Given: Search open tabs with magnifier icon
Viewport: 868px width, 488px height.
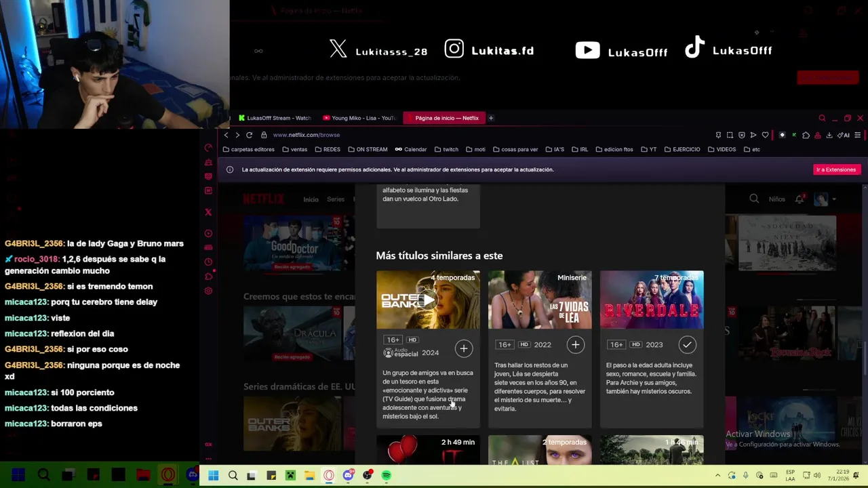Looking at the screenshot, I should coord(822,118).
